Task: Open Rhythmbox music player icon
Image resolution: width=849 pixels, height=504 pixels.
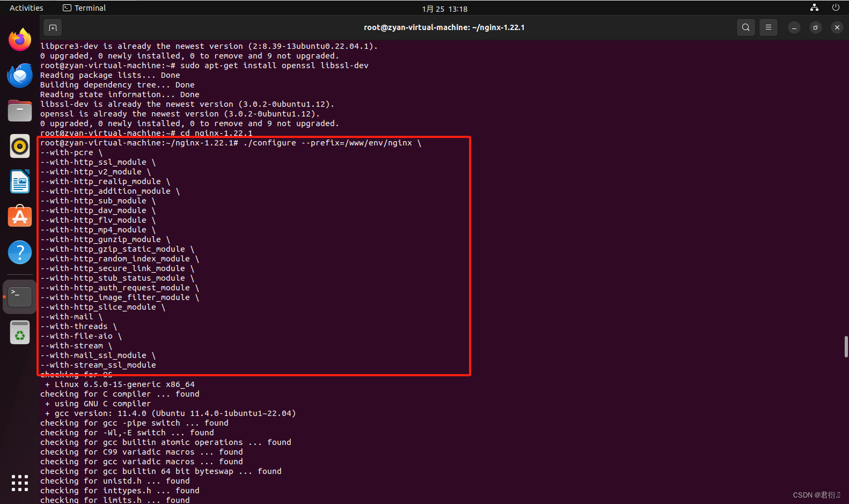Action: pyautogui.click(x=20, y=146)
